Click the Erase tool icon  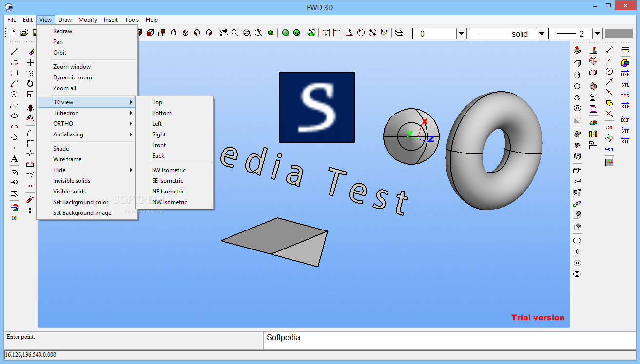[30, 51]
